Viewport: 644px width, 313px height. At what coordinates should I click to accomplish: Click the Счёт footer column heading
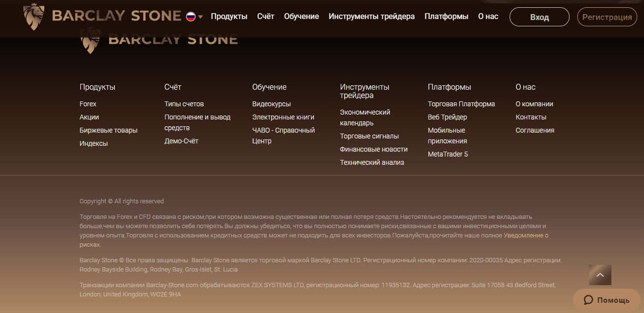(x=173, y=87)
